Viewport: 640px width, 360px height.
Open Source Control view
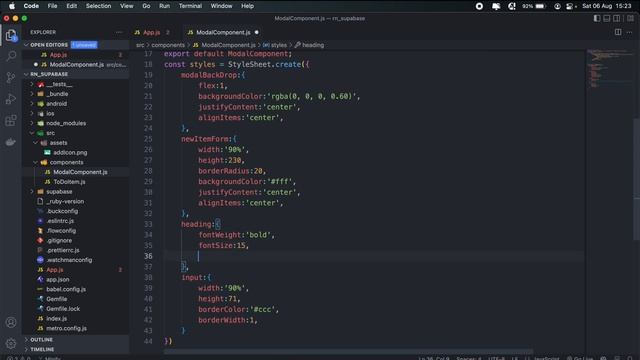click(11, 78)
